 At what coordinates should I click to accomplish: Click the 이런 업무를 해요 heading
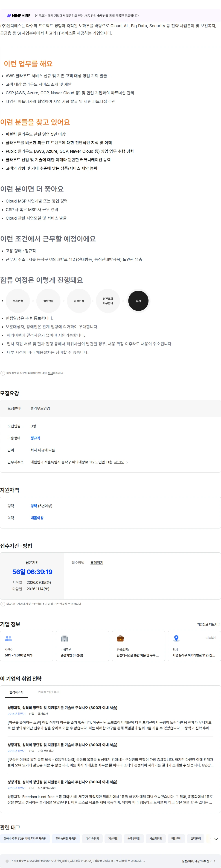28,64
